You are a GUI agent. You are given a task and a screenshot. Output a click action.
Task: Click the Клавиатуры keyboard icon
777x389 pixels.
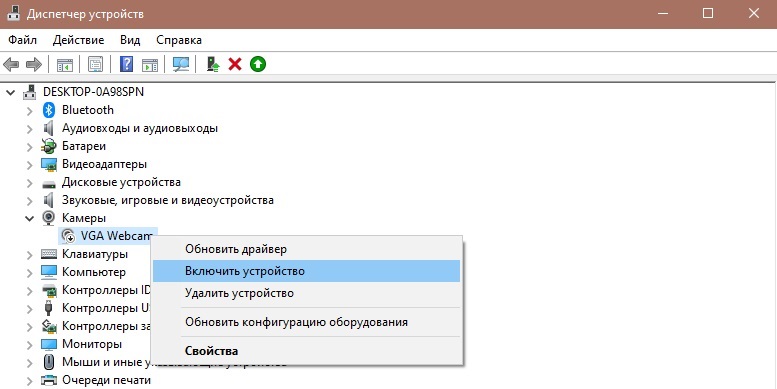(x=49, y=254)
